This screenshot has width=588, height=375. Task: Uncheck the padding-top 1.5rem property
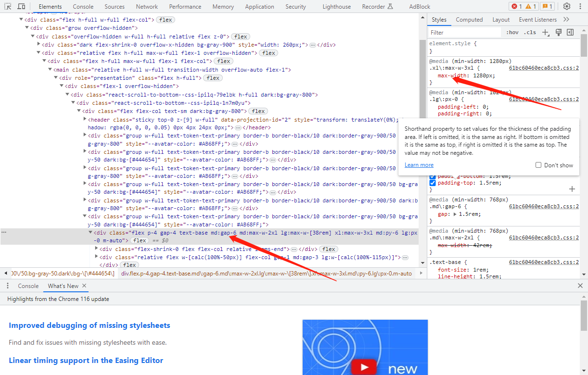click(432, 182)
